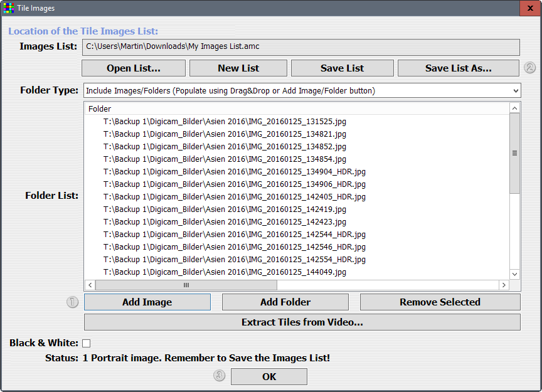Click Save List As... button
Image resolution: width=542 pixels, height=392 pixels.
(459, 68)
